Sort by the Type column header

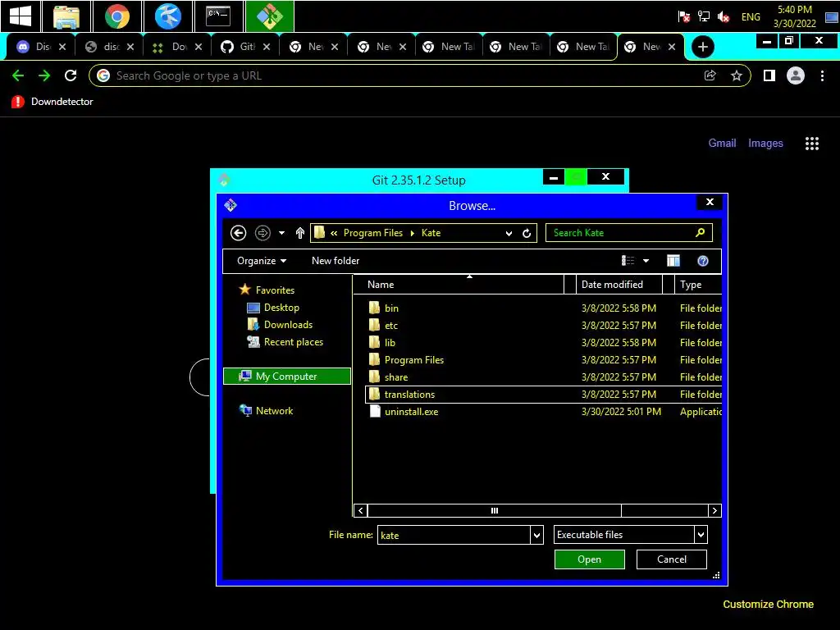(697, 285)
